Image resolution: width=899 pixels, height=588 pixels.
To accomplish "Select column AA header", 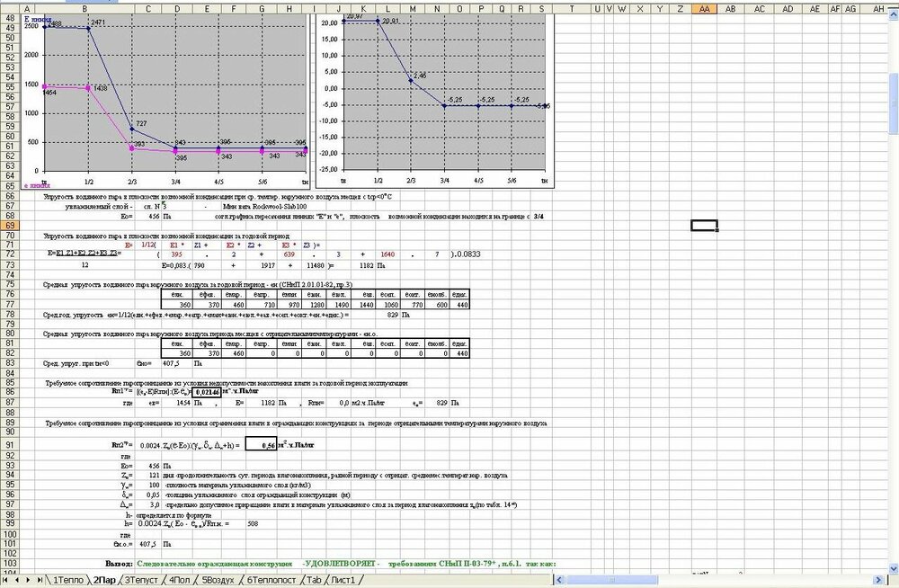I will point(704,8).
